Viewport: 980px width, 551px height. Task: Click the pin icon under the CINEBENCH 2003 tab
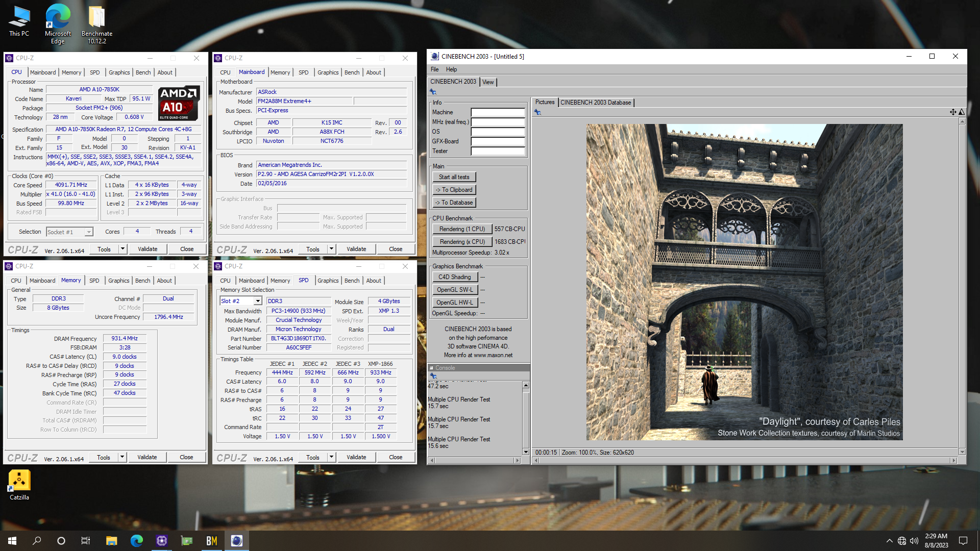433,92
